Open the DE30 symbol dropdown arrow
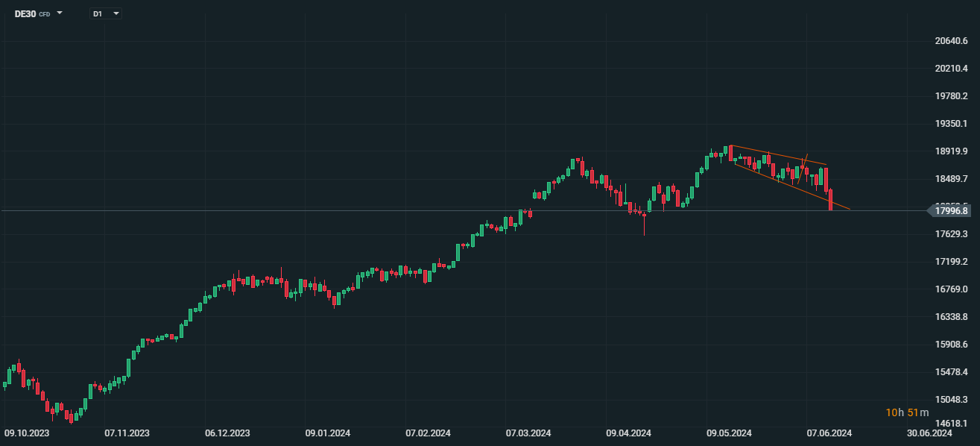Viewport: 980px width, 446px height. [x=60, y=13]
